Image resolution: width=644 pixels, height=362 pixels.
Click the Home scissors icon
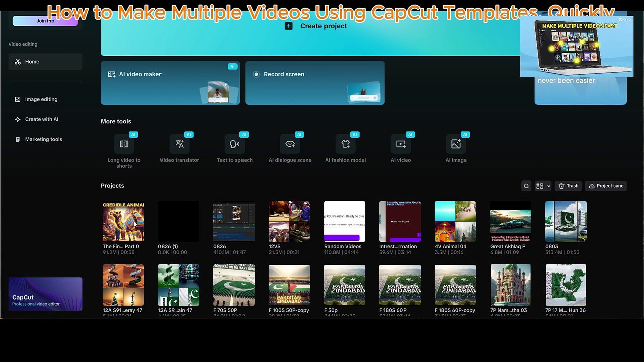coord(18,62)
